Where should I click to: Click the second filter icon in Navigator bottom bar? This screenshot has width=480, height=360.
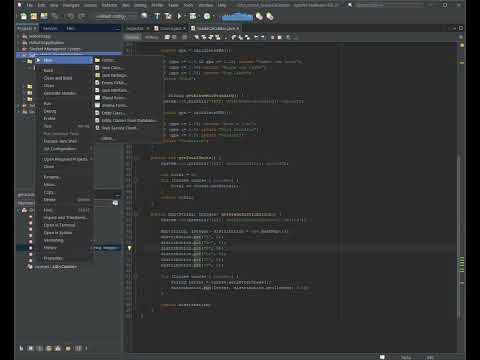coord(31,348)
